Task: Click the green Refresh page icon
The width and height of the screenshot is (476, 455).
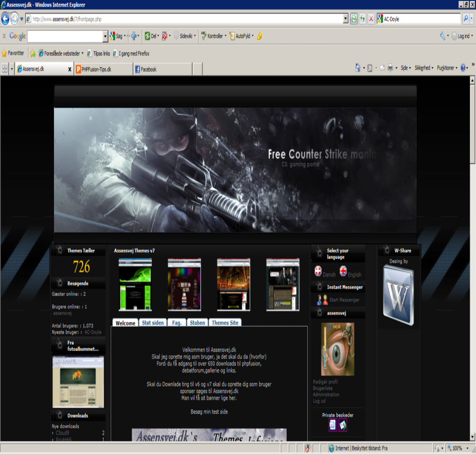Action: click(x=362, y=19)
